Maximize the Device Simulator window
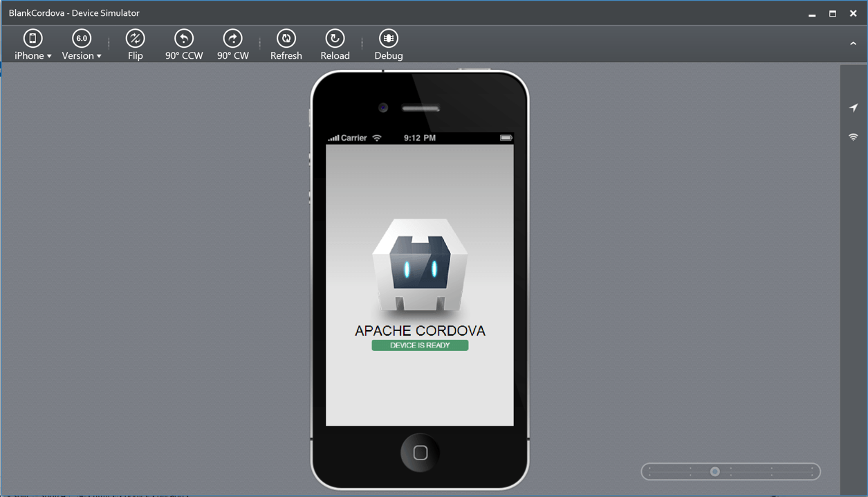 click(x=833, y=13)
